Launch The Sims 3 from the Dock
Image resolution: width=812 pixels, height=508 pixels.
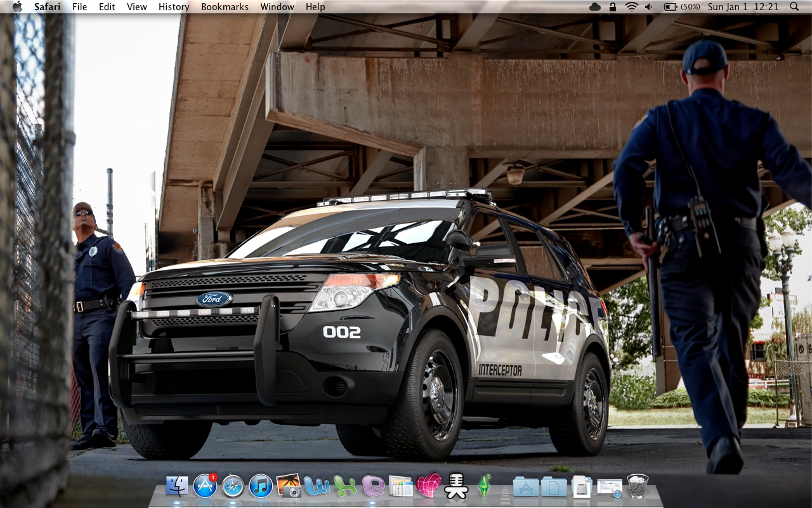(x=485, y=486)
